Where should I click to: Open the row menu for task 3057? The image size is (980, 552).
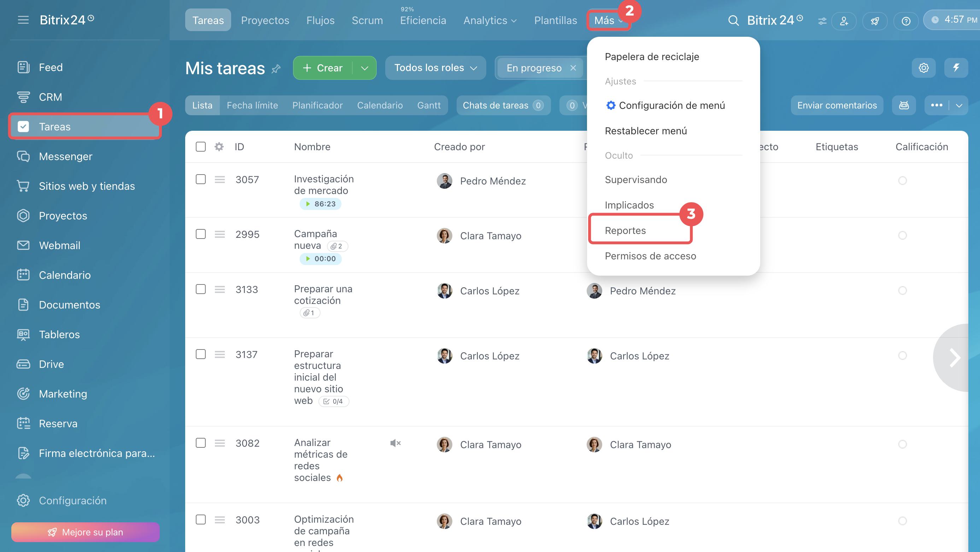219,179
